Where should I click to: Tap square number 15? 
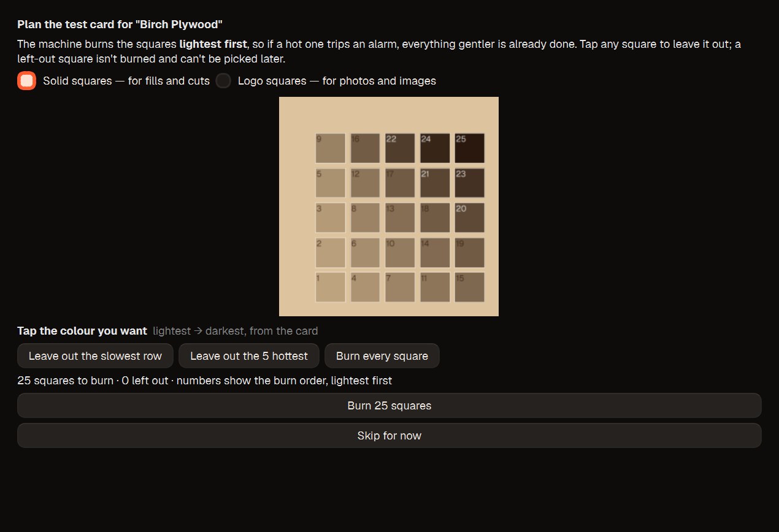[x=470, y=287]
